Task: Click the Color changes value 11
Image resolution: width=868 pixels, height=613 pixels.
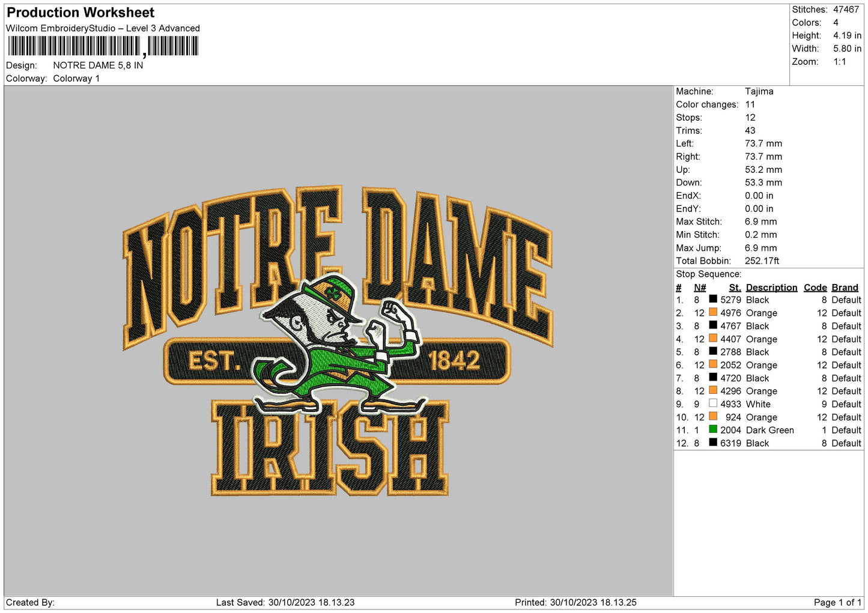Action: pyautogui.click(x=750, y=104)
